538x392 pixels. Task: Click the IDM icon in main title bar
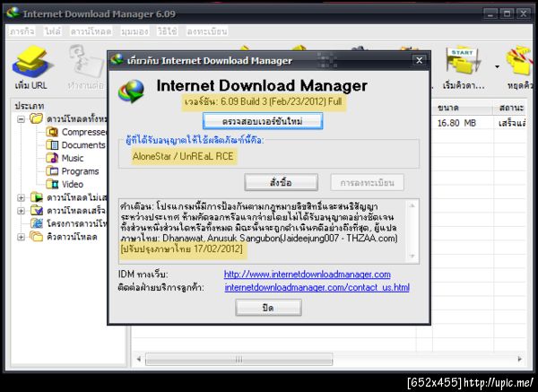[x=13, y=13]
